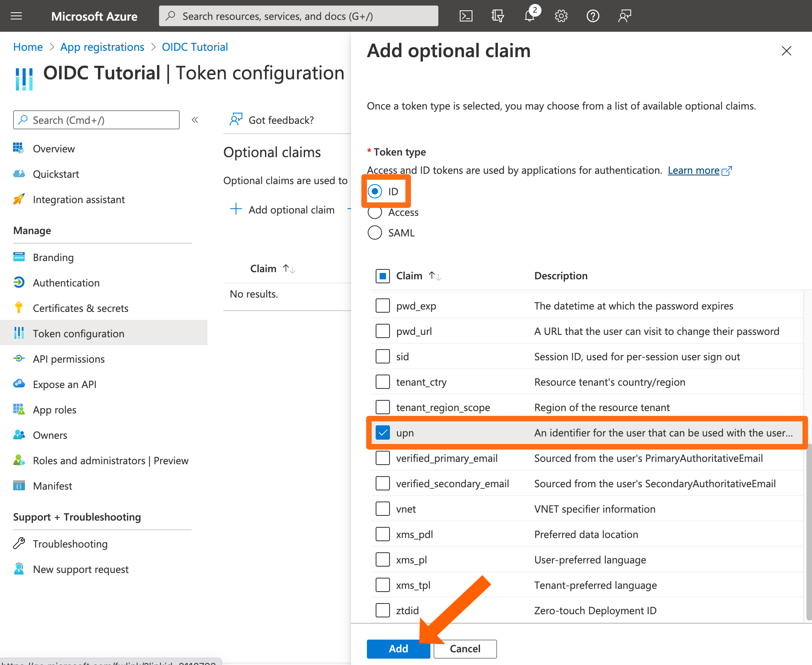Go to Certificates & secrets menu item
This screenshot has height=665, width=812.
[x=81, y=308]
